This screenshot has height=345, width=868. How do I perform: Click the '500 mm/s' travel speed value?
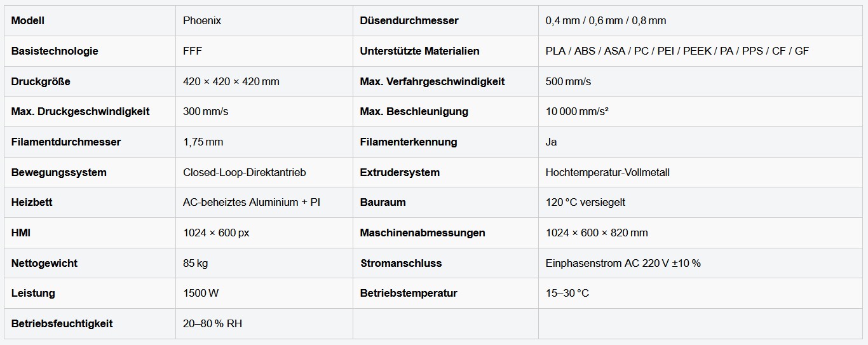point(568,81)
